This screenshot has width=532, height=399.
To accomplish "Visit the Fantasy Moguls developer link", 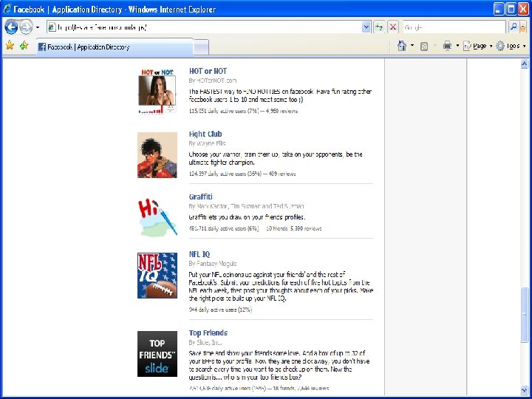I will click(216, 264).
